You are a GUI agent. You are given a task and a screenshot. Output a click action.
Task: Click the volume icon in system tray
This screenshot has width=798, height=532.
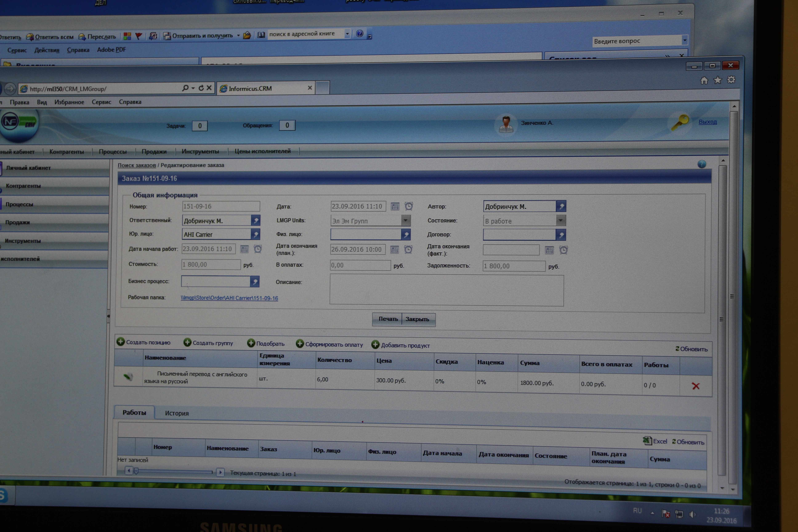coord(692,514)
